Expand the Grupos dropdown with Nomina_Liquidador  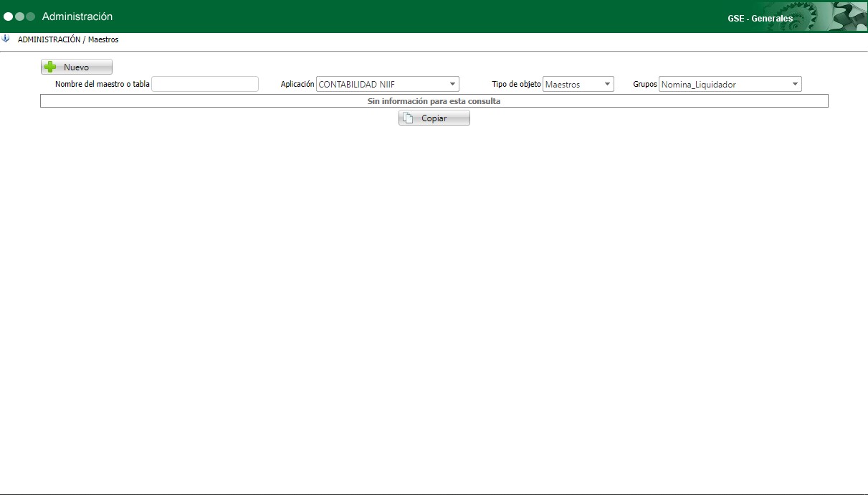[x=730, y=84]
